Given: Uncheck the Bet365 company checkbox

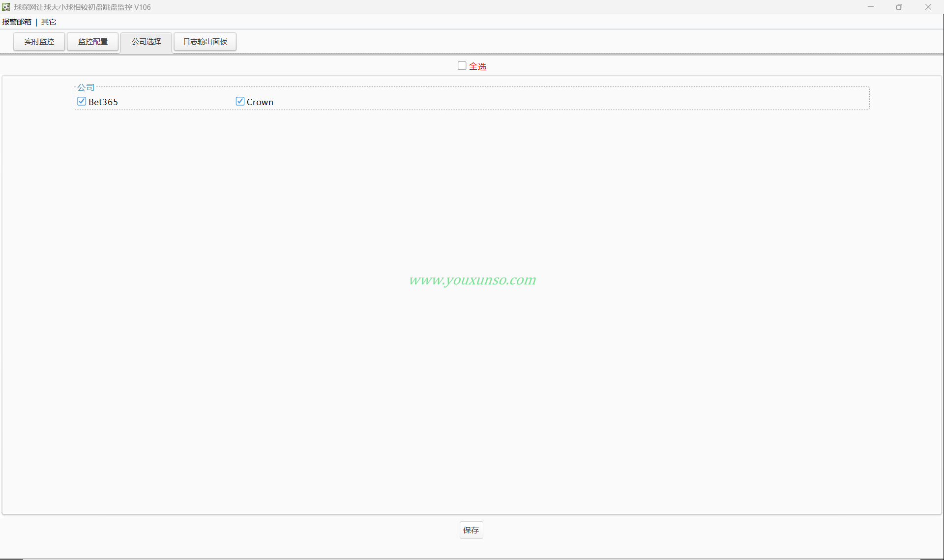Looking at the screenshot, I should [82, 101].
